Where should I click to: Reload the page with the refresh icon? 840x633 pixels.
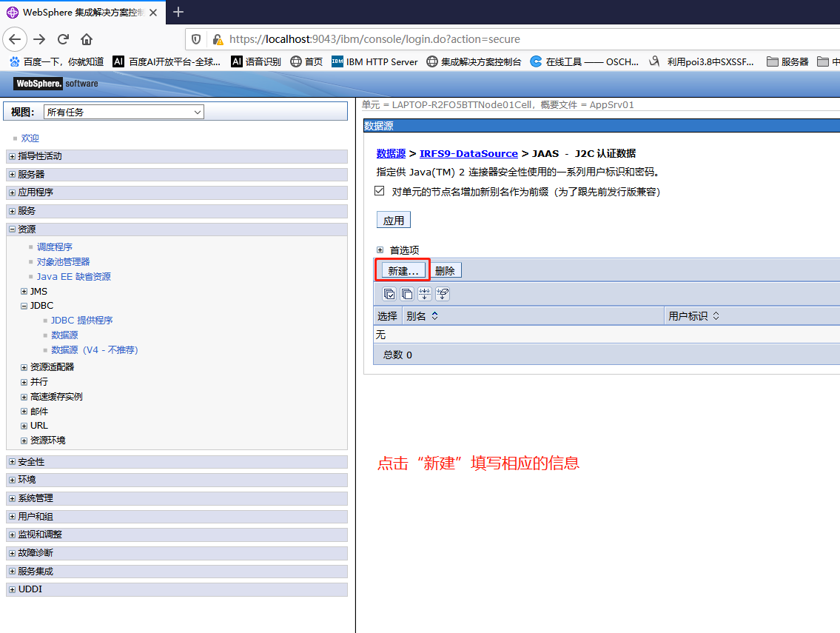(x=63, y=39)
